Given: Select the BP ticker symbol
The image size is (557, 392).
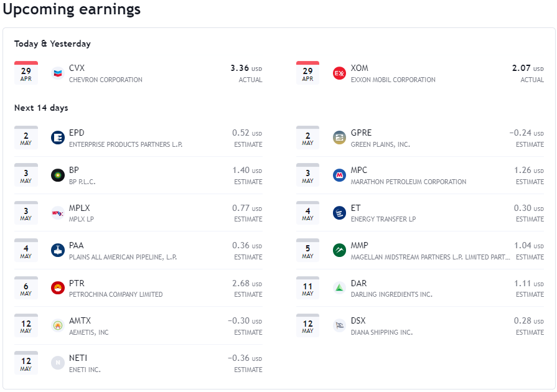Looking at the screenshot, I should coord(74,170).
